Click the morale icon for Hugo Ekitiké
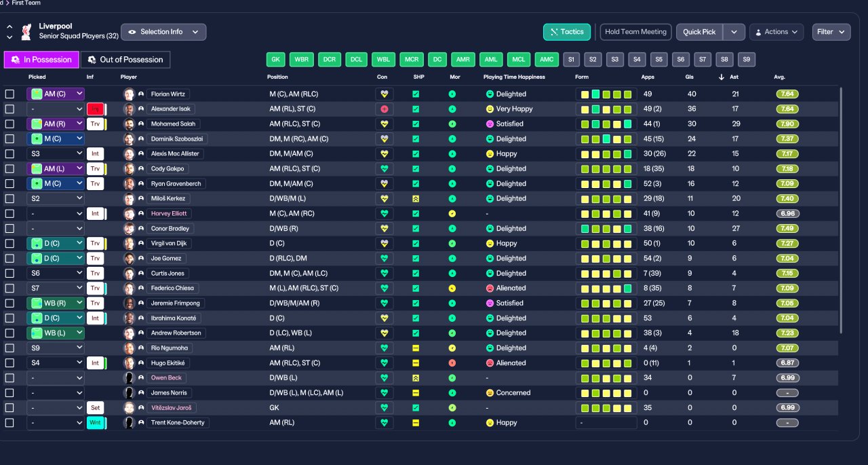The image size is (868, 465). point(452,362)
